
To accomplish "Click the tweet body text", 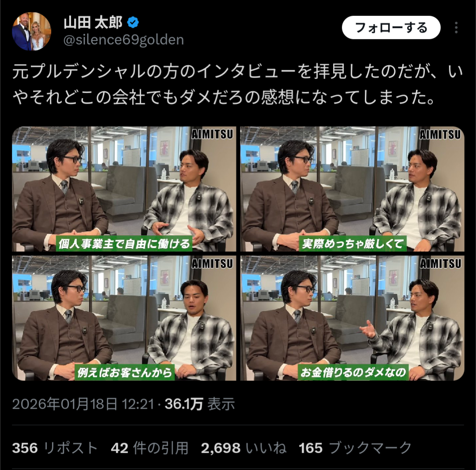I will click(x=238, y=85).
